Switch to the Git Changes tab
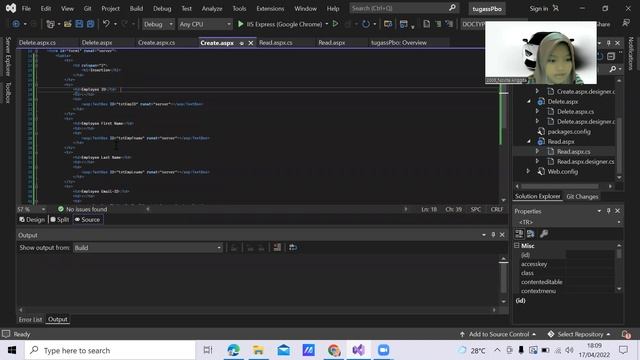Viewport: 640px width, 360px height. (582, 196)
